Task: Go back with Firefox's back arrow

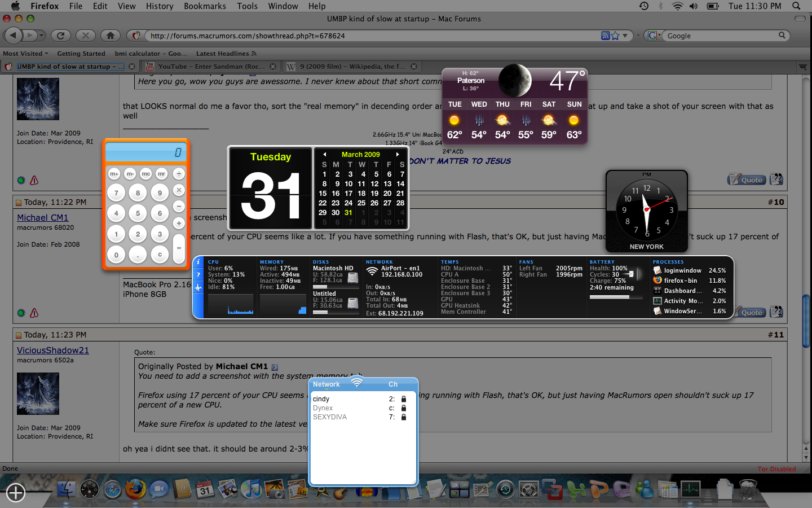Action: coord(13,36)
